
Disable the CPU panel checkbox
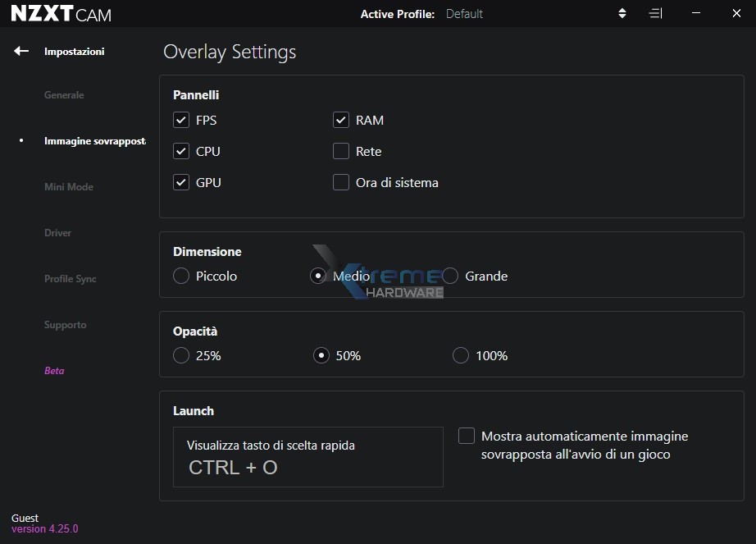coord(181,152)
